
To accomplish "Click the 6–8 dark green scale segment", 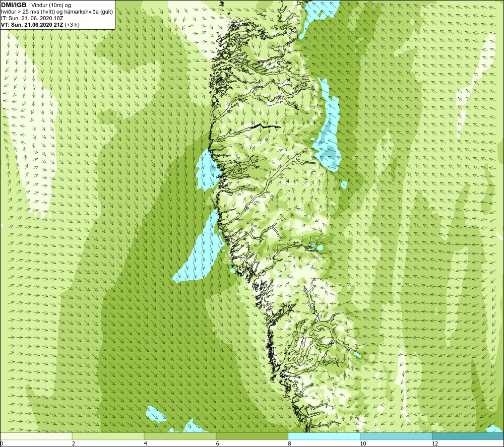I will [252, 436].
